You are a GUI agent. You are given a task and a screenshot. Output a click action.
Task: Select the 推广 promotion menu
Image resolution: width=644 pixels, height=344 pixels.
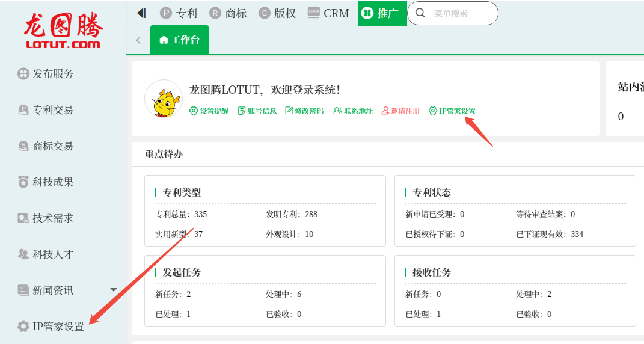(382, 13)
